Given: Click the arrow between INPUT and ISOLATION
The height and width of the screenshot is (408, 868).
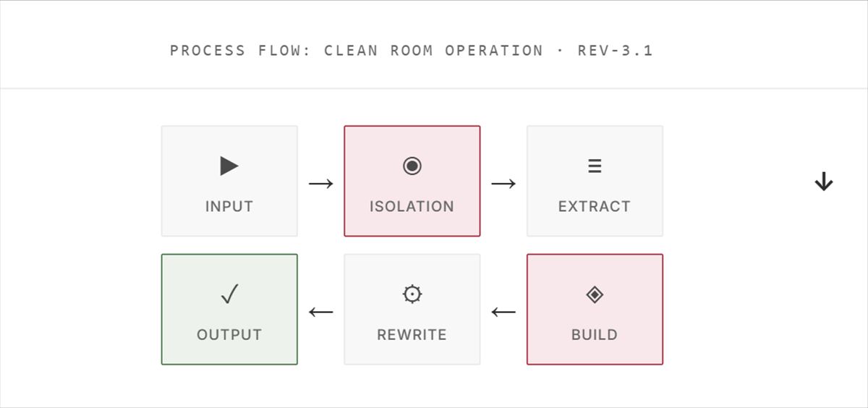Looking at the screenshot, I should [x=321, y=184].
